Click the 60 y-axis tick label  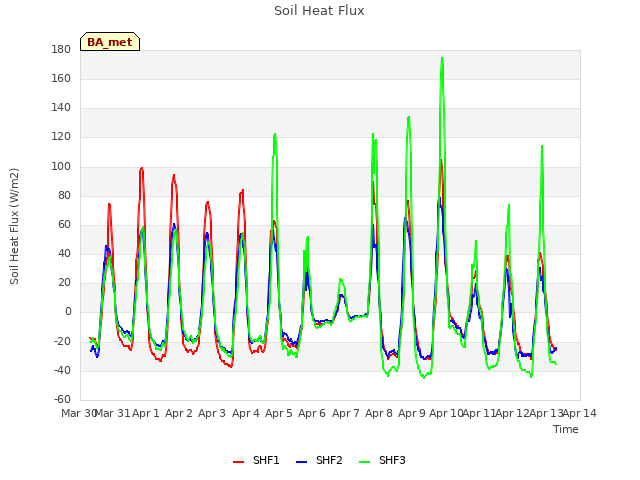point(64,224)
